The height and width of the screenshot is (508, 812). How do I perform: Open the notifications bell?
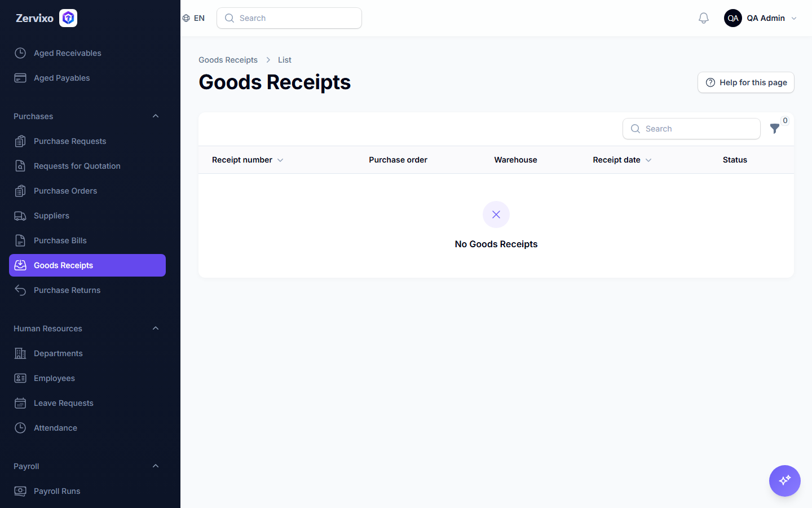[x=704, y=18]
